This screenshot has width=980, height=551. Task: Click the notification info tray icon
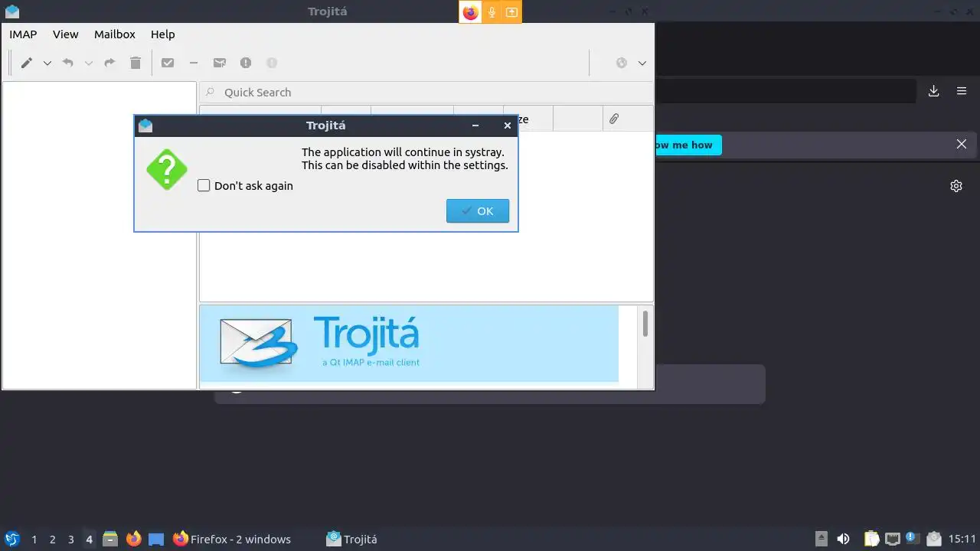click(x=912, y=539)
